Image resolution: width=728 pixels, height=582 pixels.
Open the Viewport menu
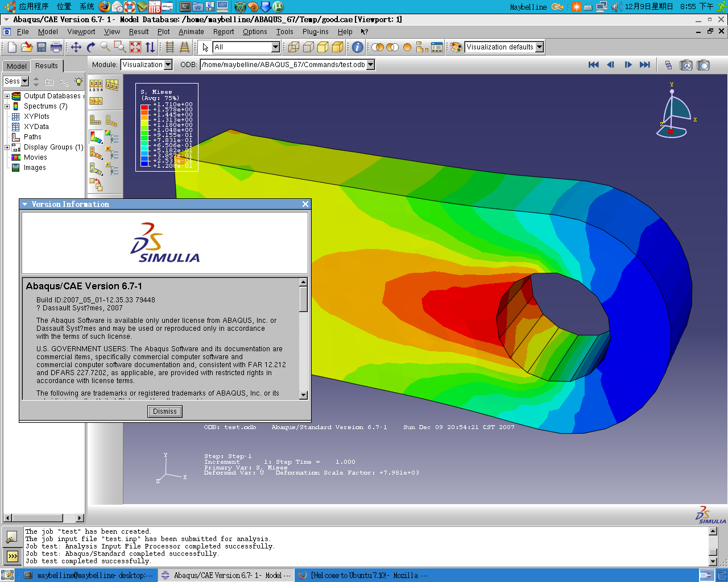(81, 32)
